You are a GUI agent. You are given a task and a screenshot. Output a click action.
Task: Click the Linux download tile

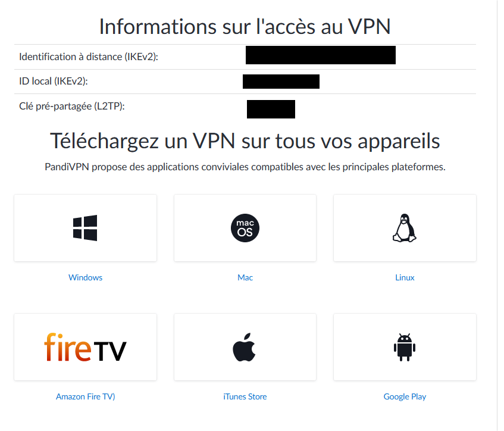[405, 227]
